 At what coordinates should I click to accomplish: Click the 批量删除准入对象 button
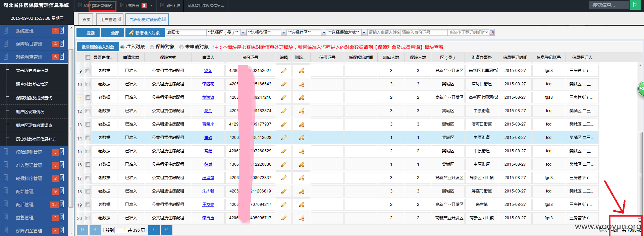coord(98,47)
